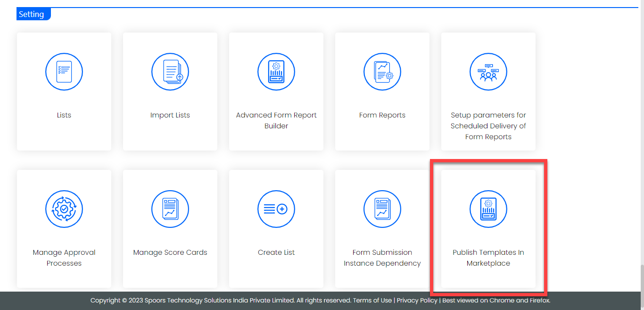This screenshot has height=310, width=644.
Task: Select the Manage Score Cards icon
Action: (x=170, y=209)
